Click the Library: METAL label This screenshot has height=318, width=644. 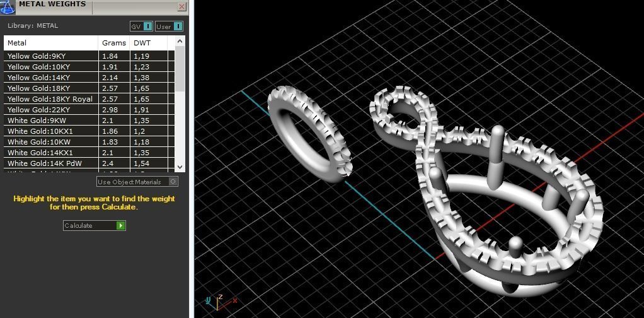[33, 25]
